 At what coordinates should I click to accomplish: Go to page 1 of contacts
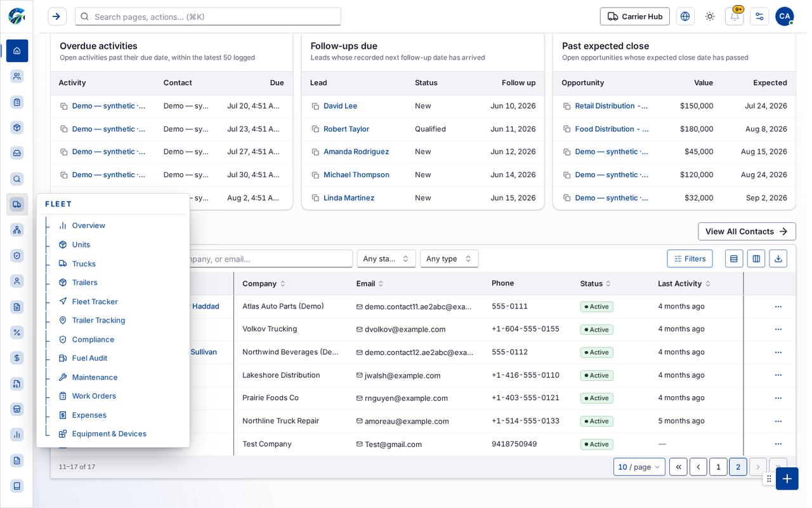718,467
